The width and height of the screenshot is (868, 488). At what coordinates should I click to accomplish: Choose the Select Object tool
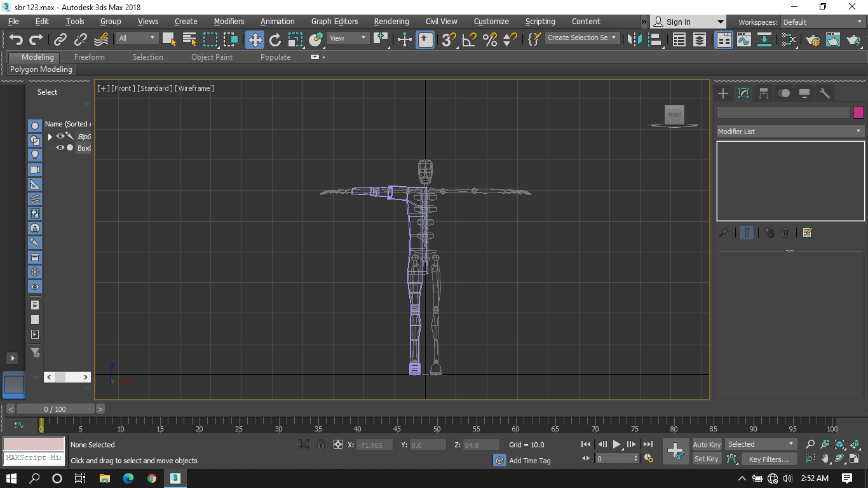[x=169, y=39]
